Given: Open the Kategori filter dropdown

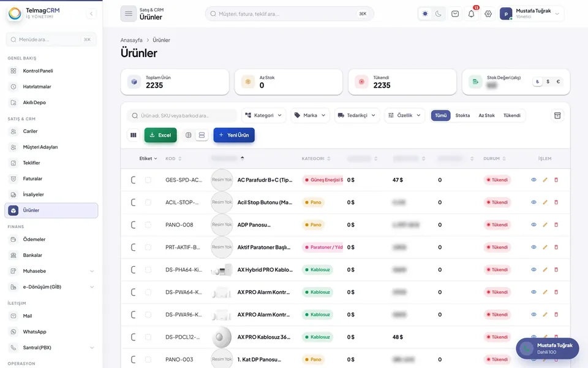Looking at the screenshot, I should pos(263,115).
